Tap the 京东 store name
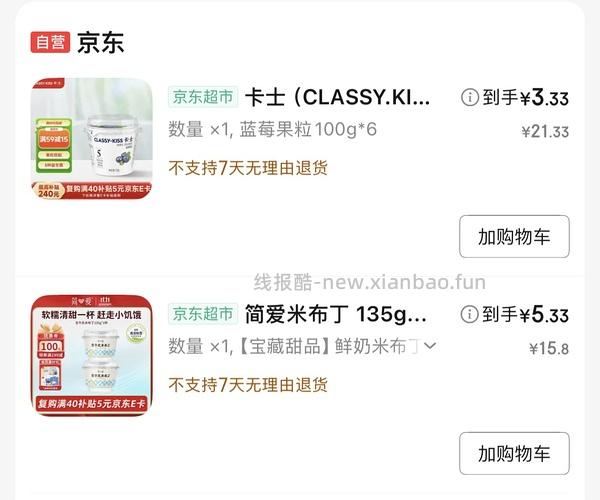 (101, 42)
